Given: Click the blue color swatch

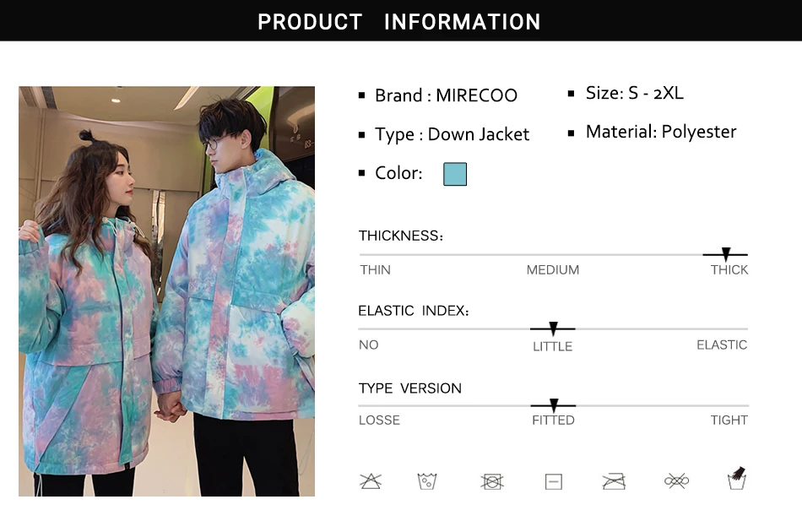Looking at the screenshot, I should pos(455,174).
